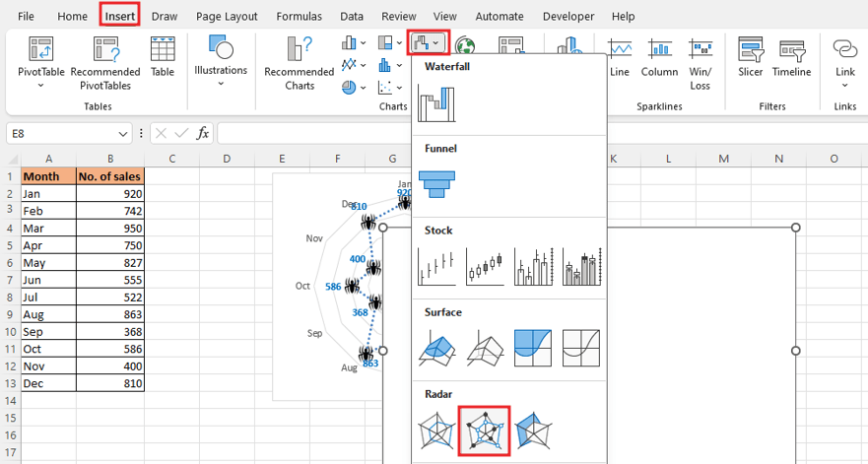Select column C header
The width and height of the screenshot is (868, 464).
[x=171, y=159]
